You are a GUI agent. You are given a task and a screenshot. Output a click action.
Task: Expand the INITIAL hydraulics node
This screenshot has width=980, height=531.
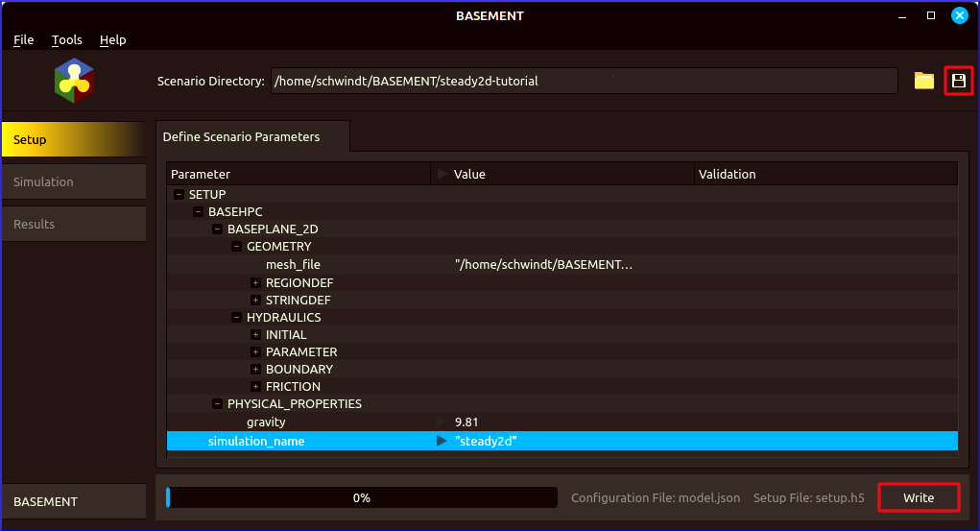tap(256, 335)
